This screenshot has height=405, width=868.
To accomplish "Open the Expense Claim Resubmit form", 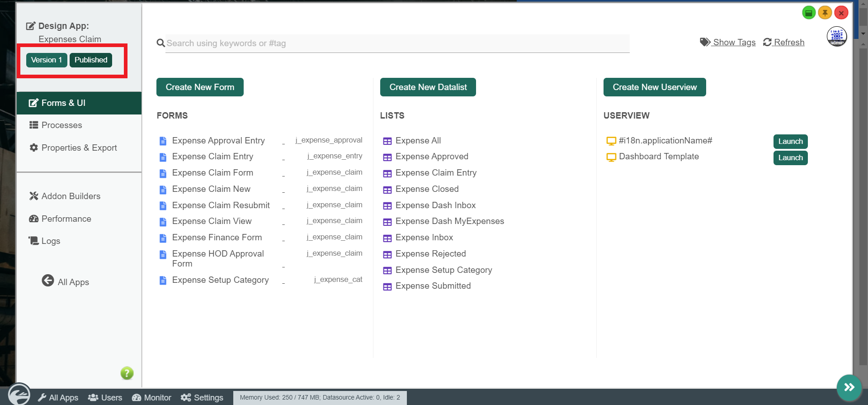I will tap(221, 205).
